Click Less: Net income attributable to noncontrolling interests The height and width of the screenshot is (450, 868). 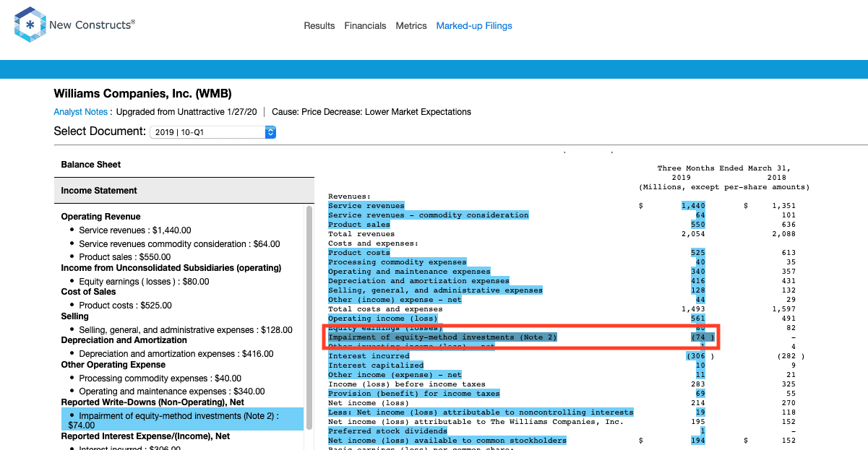[x=481, y=412]
